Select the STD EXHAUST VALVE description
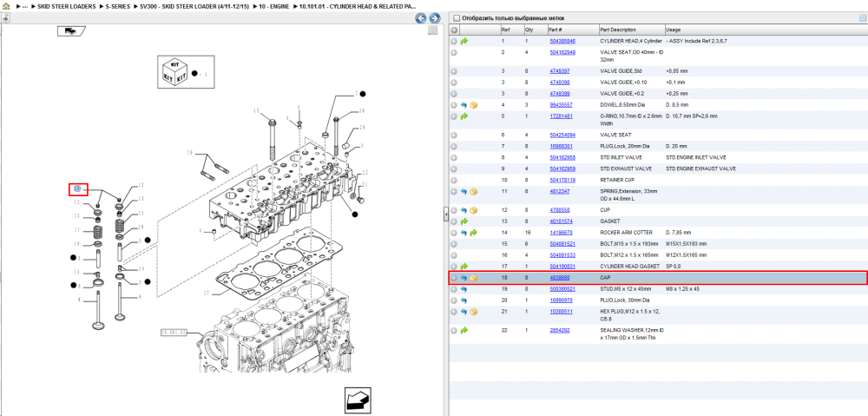The image size is (868, 416). (x=626, y=168)
